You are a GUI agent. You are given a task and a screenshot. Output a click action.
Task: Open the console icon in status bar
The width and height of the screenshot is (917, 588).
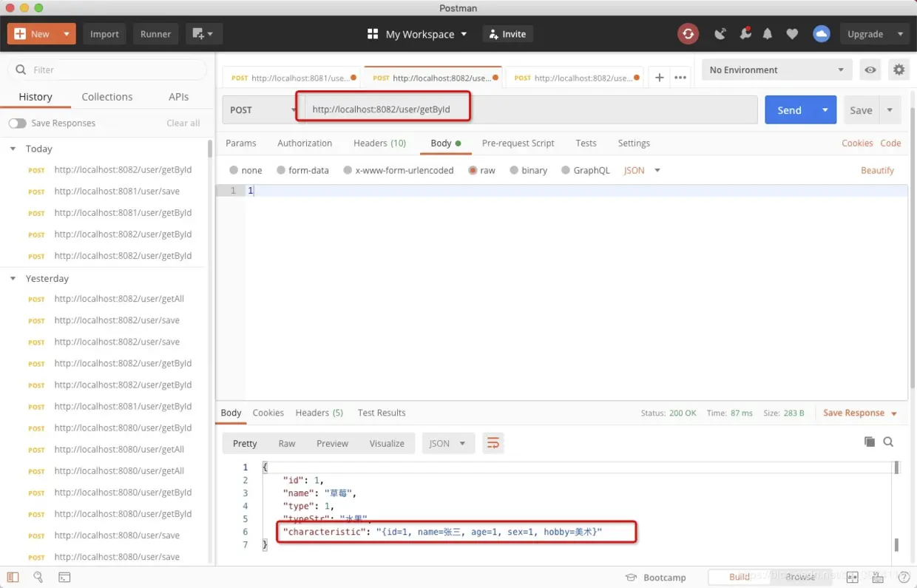64,577
